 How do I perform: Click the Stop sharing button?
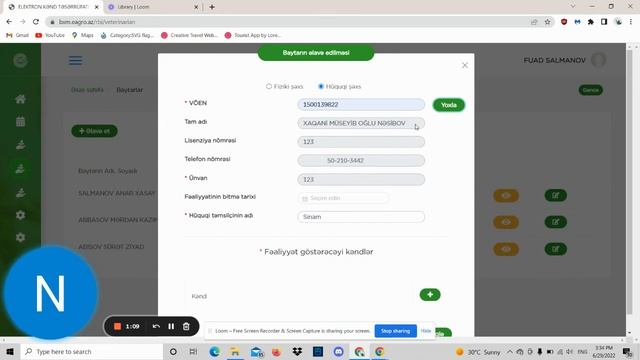(396, 331)
